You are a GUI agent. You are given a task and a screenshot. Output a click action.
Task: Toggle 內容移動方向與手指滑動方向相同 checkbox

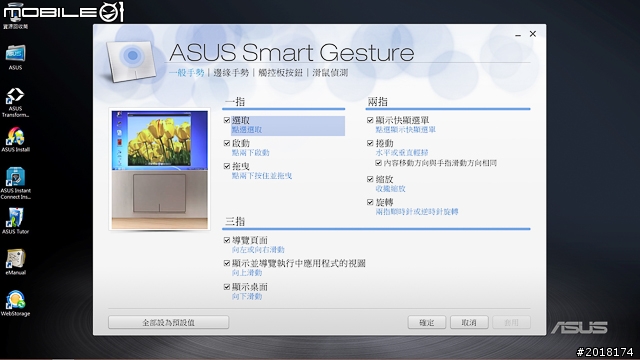(378, 163)
